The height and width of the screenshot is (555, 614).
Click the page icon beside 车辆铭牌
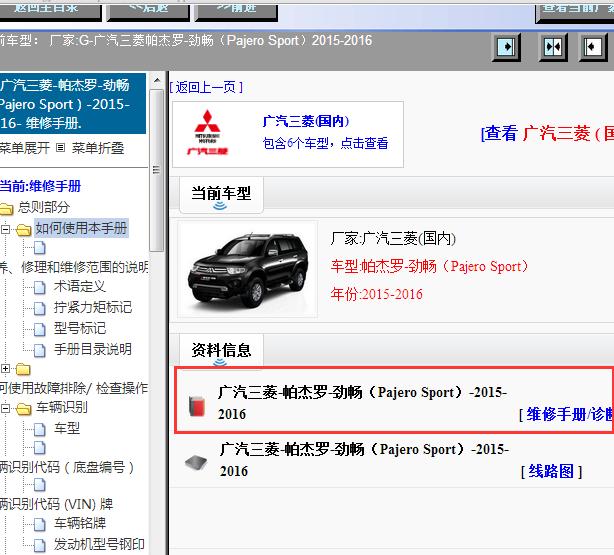click(x=40, y=524)
